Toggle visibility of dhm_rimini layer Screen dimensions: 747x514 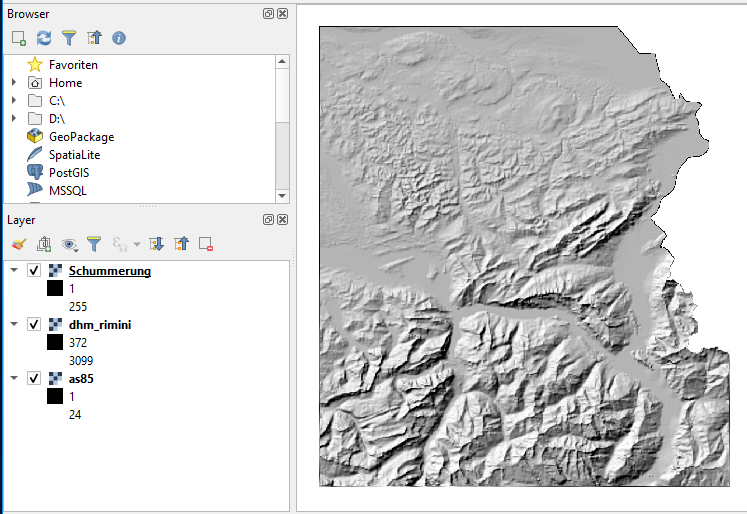34,325
